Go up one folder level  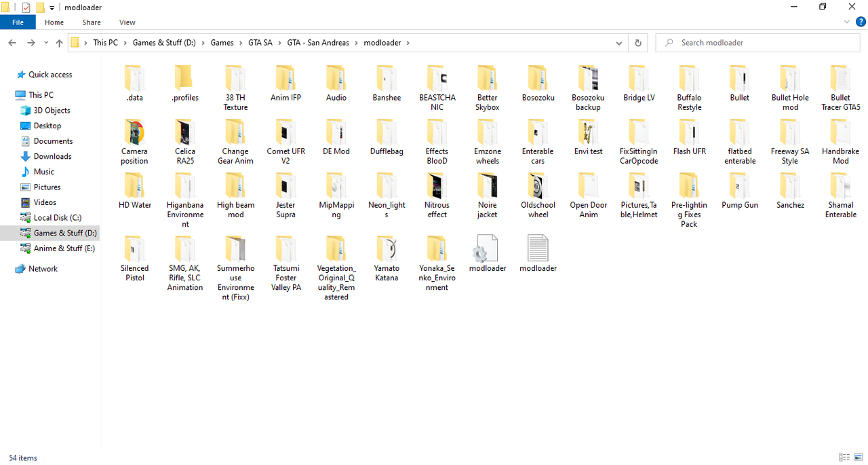59,43
